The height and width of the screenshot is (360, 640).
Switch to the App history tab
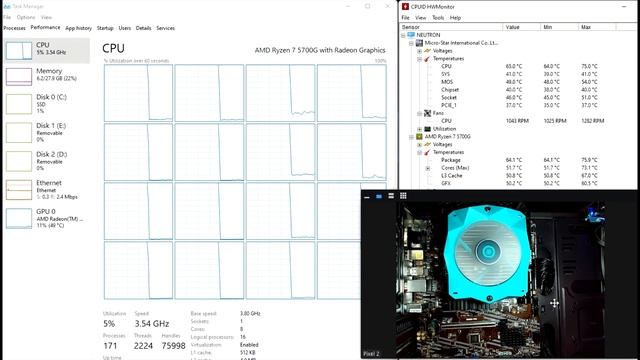tap(78, 28)
